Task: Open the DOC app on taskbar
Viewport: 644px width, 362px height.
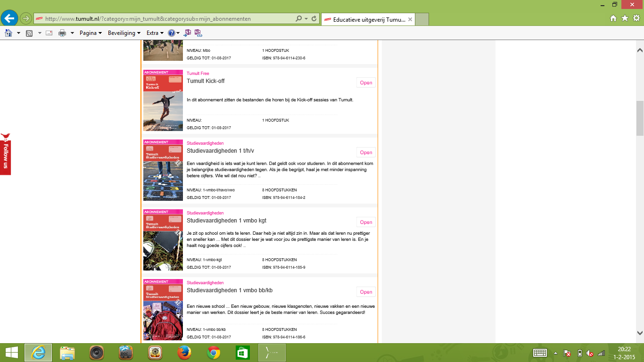Action: point(126,353)
